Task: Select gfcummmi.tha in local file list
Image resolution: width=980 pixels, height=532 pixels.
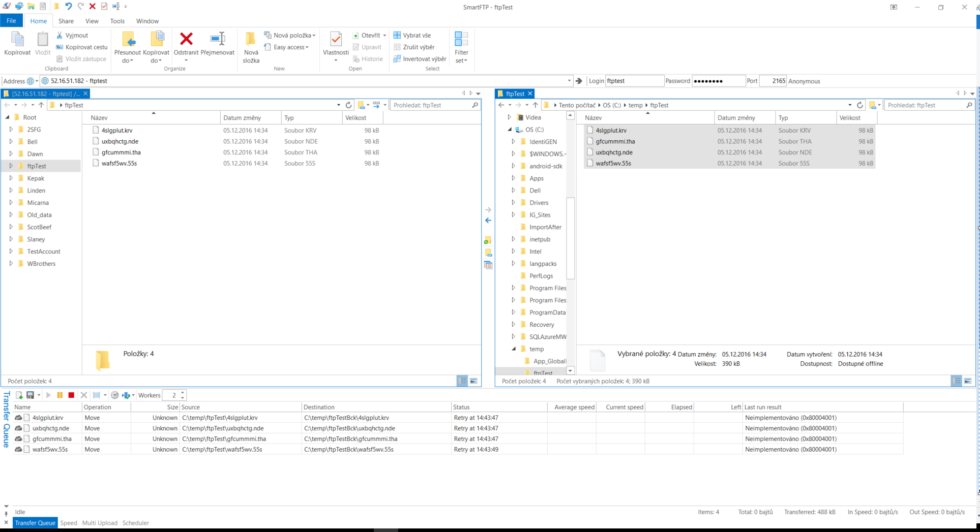Action: [x=615, y=141]
